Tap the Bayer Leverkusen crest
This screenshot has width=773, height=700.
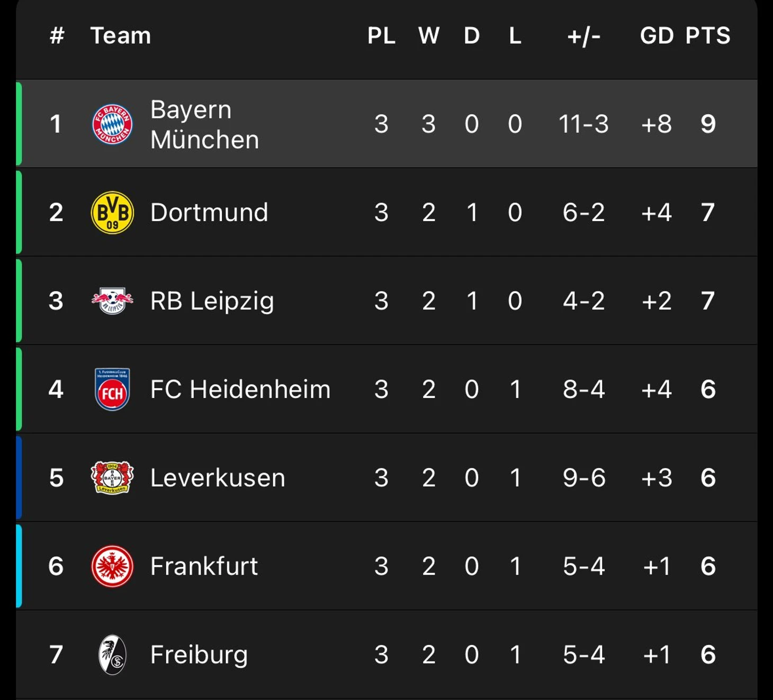click(x=112, y=478)
